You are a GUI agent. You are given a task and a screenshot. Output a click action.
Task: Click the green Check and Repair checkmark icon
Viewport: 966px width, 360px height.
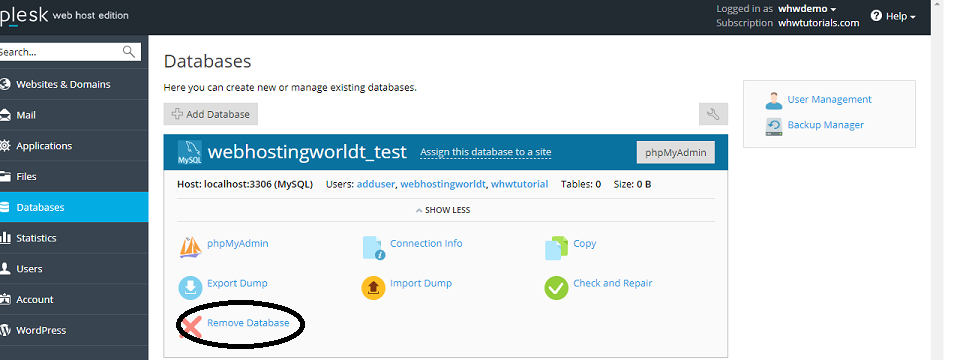pos(556,287)
